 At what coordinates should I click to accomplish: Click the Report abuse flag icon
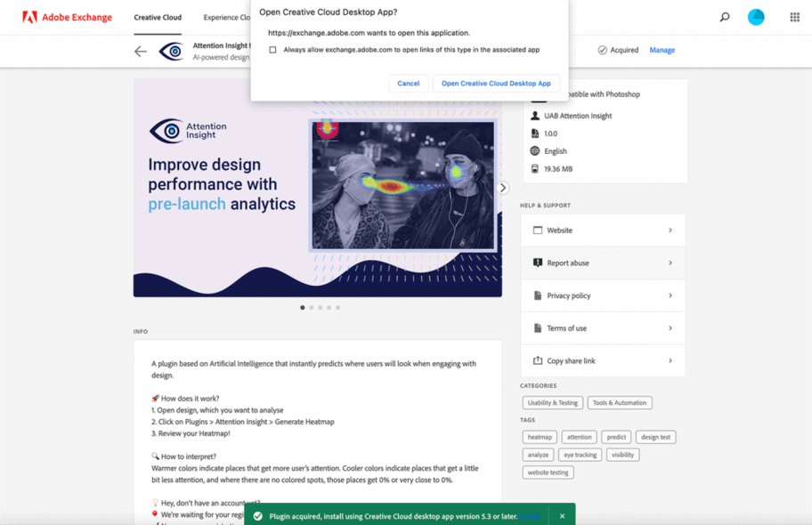click(538, 262)
